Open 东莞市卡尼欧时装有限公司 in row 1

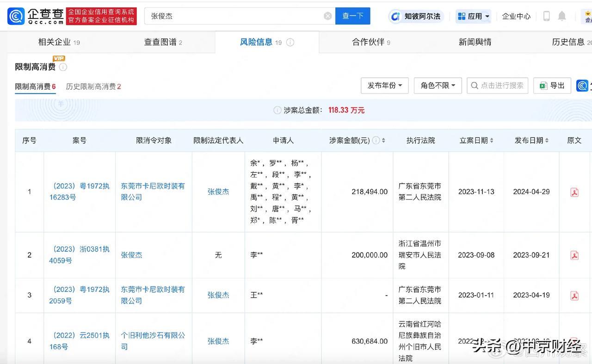pos(153,191)
